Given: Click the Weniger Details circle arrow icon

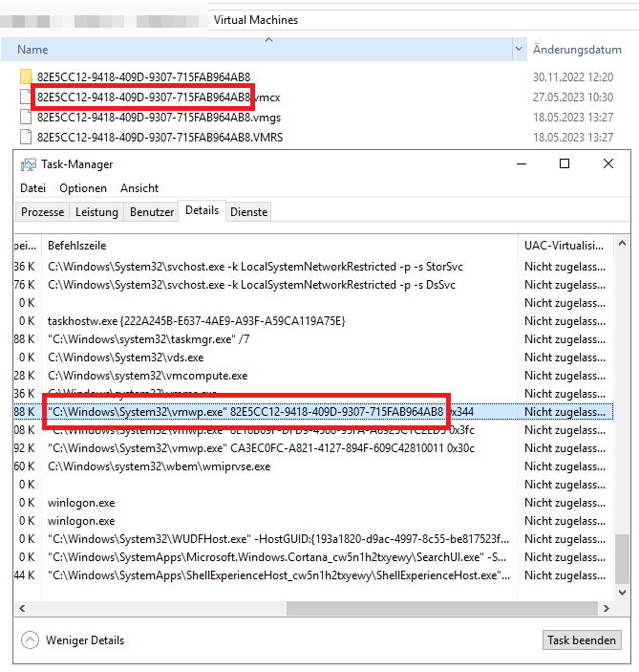Looking at the screenshot, I should click(30, 640).
